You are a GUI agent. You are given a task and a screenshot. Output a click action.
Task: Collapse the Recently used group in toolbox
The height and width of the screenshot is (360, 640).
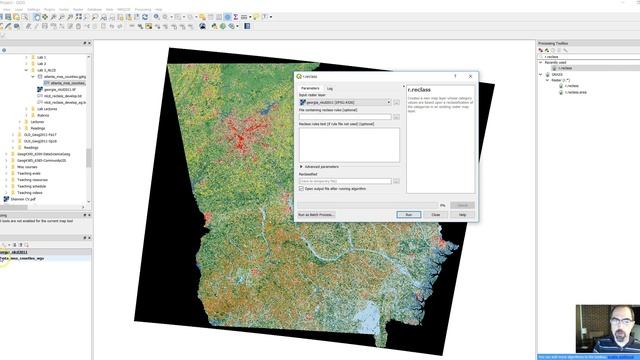pos(541,62)
